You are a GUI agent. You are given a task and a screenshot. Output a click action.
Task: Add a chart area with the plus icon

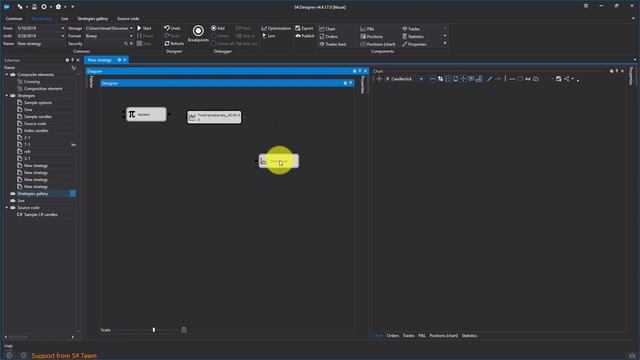379,79
